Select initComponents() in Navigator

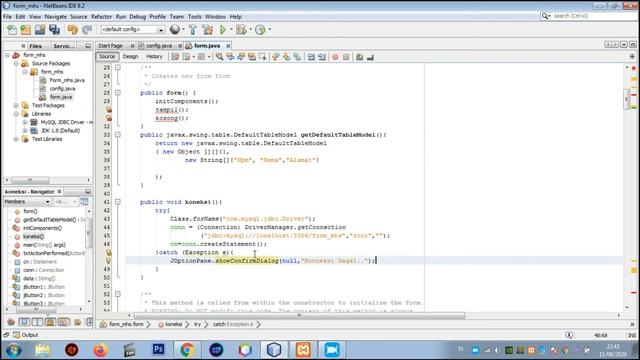[42, 228]
